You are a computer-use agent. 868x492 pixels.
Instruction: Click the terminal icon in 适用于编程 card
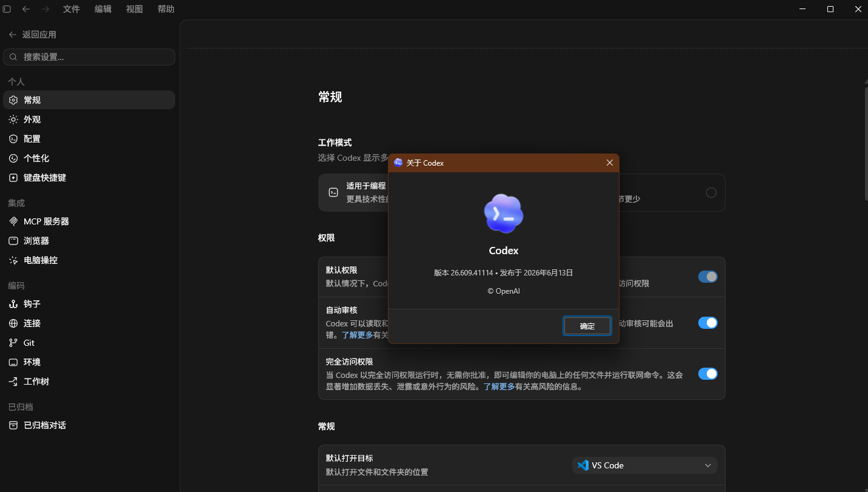pyautogui.click(x=333, y=192)
